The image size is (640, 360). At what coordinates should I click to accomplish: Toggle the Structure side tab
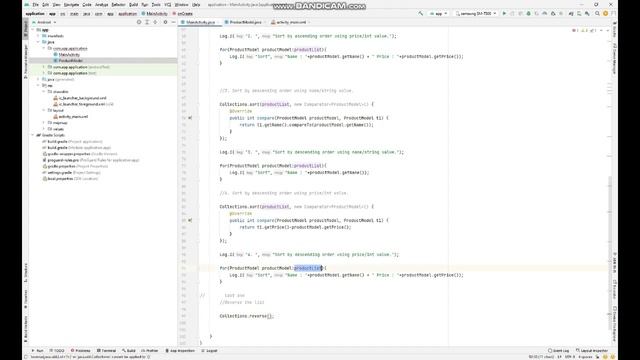[26, 273]
